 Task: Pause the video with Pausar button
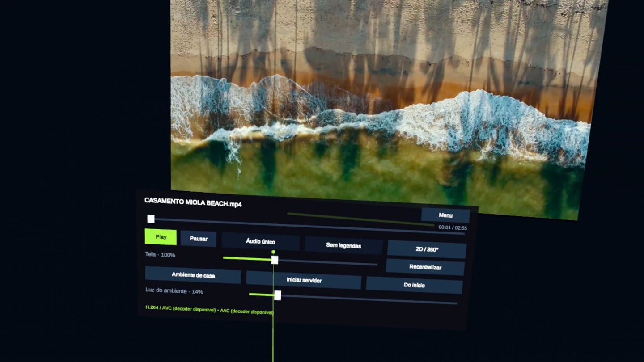tap(199, 239)
